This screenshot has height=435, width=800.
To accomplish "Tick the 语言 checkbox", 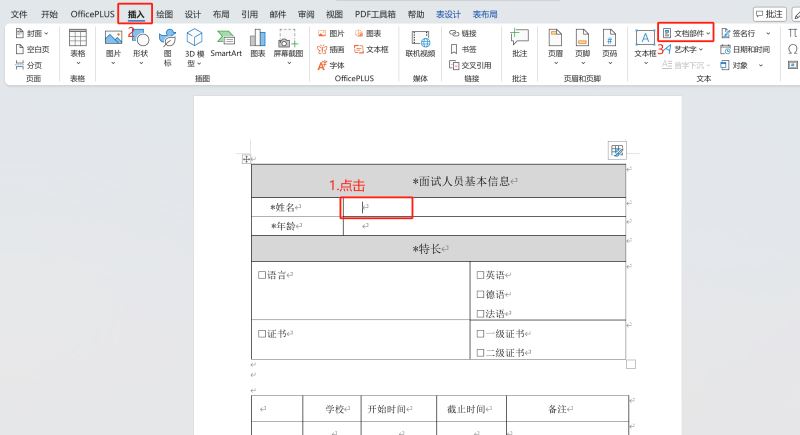I will (262, 275).
